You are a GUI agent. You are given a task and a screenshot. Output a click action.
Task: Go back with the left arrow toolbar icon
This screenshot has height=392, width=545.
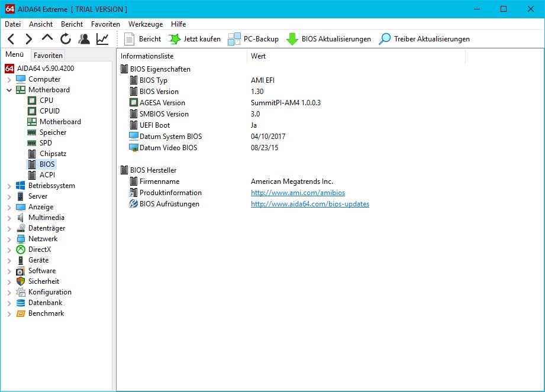pyautogui.click(x=11, y=39)
